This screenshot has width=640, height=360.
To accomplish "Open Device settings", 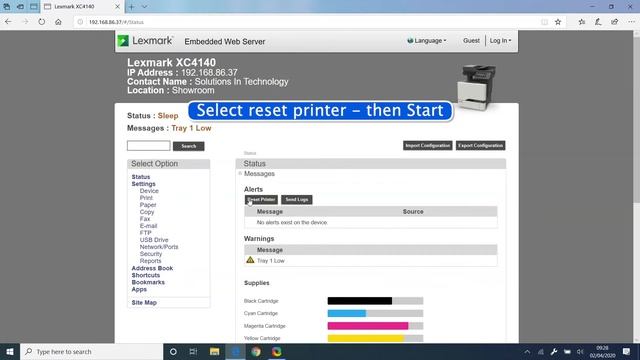I will coord(149,191).
